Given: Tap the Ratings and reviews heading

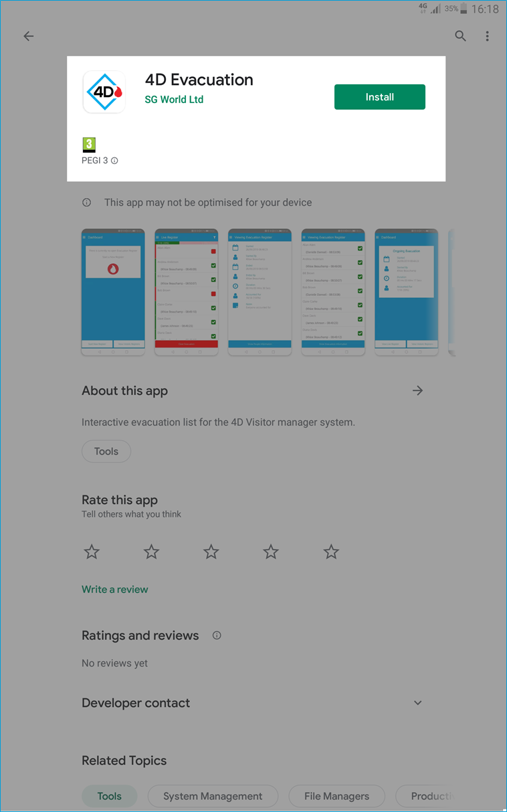Looking at the screenshot, I should [140, 636].
